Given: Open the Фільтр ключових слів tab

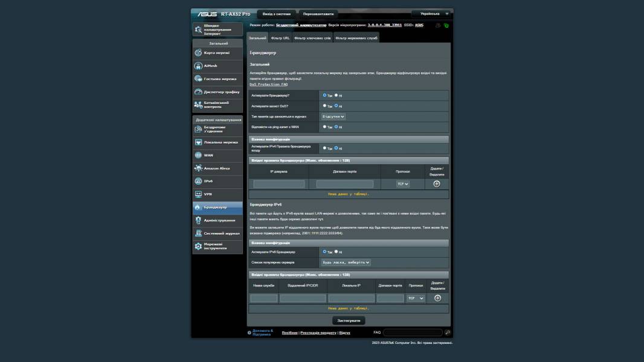Looking at the screenshot, I should point(312,38).
